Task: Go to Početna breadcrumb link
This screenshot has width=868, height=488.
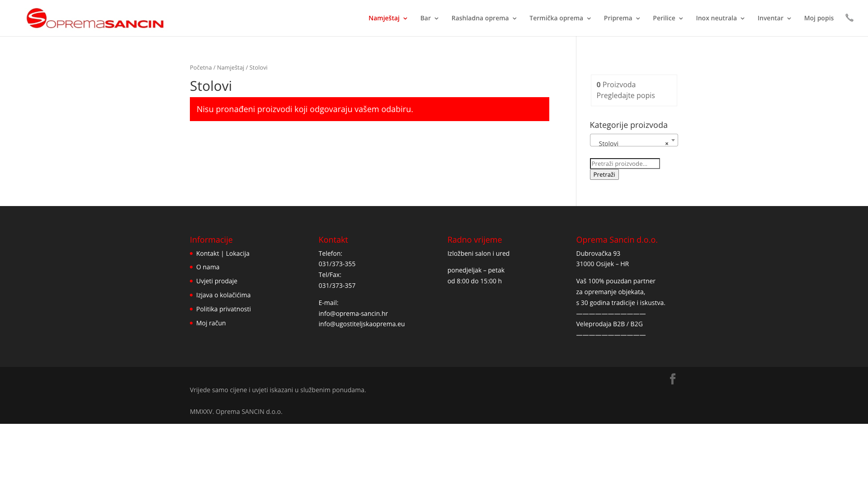Action: tap(201, 67)
